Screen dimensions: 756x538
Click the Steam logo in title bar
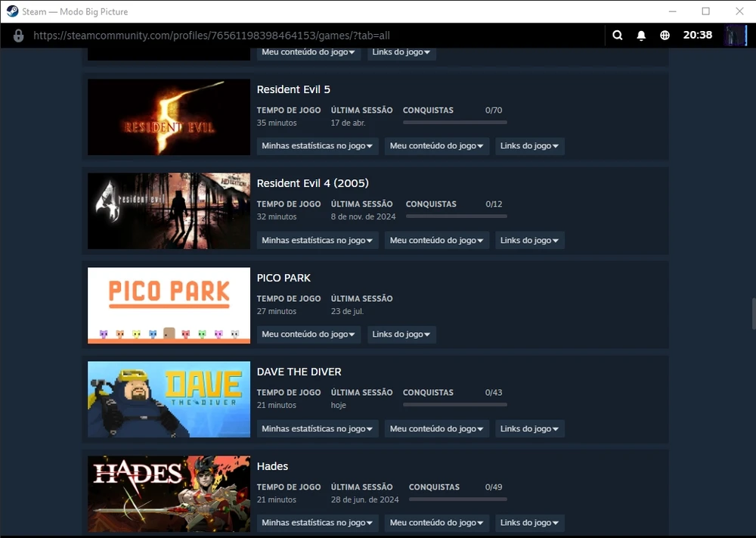click(x=12, y=11)
